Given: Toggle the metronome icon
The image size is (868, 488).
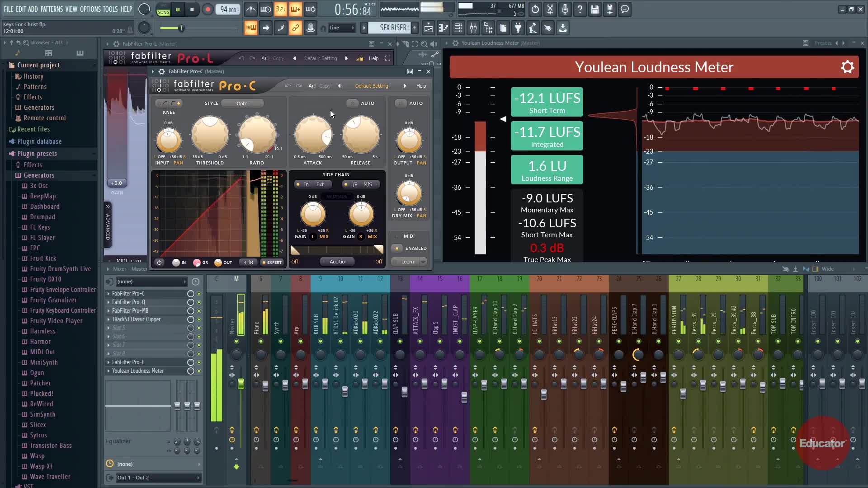Looking at the screenshot, I should (x=251, y=9).
